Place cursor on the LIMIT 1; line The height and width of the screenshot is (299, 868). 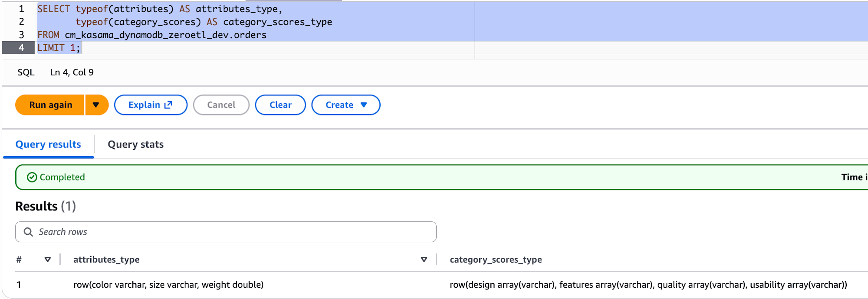pyautogui.click(x=59, y=48)
